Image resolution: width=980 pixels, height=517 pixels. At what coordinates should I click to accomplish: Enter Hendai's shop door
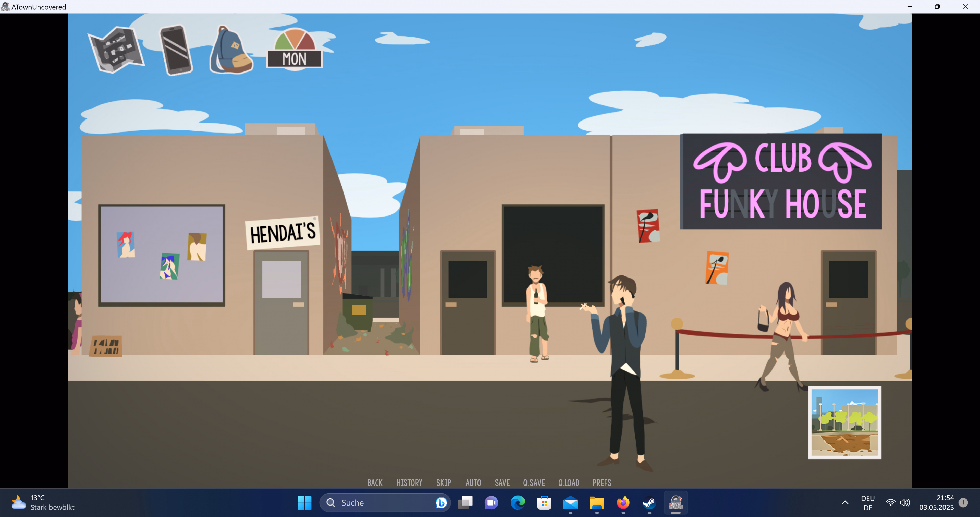click(x=281, y=303)
